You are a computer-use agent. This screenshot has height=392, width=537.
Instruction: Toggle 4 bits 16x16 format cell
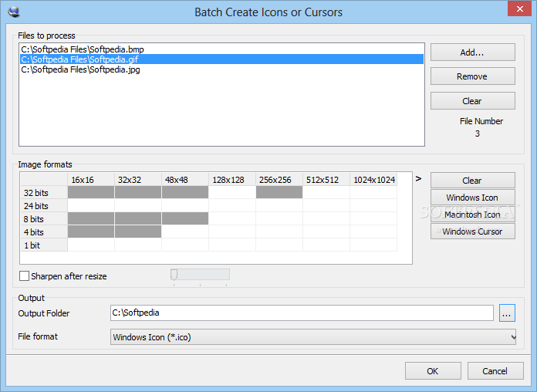[91, 231]
